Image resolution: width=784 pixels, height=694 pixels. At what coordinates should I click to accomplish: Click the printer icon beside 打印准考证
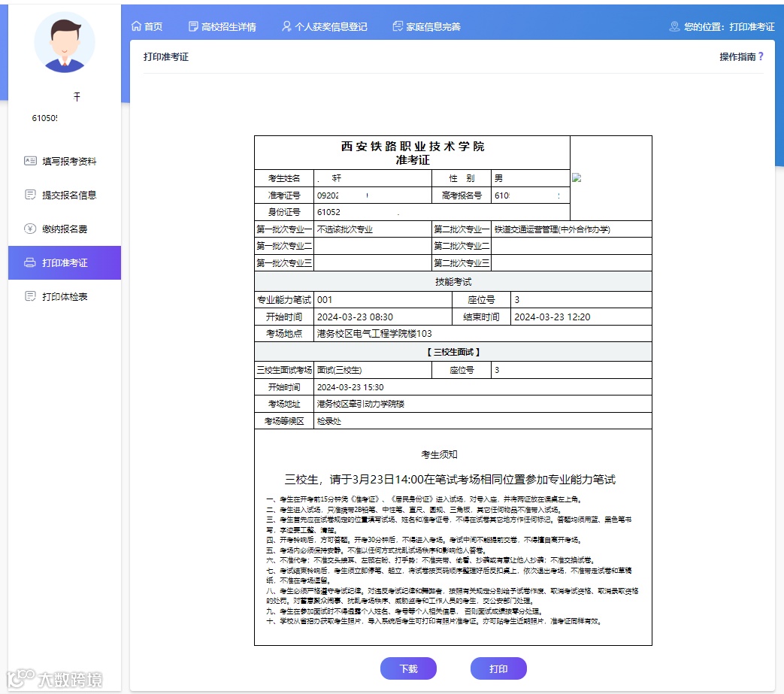(x=31, y=262)
